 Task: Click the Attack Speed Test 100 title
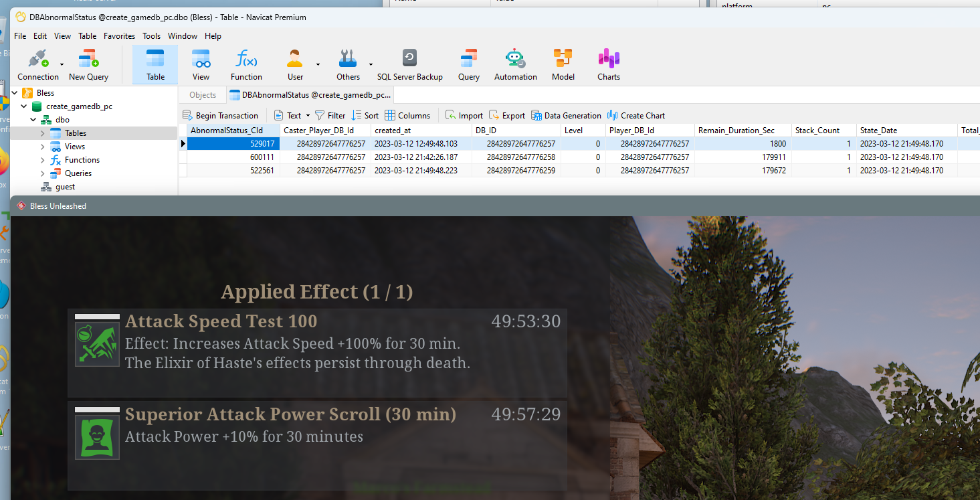(221, 321)
